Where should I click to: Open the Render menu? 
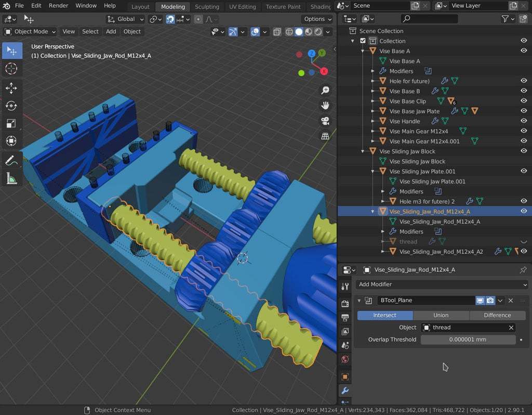58,6
